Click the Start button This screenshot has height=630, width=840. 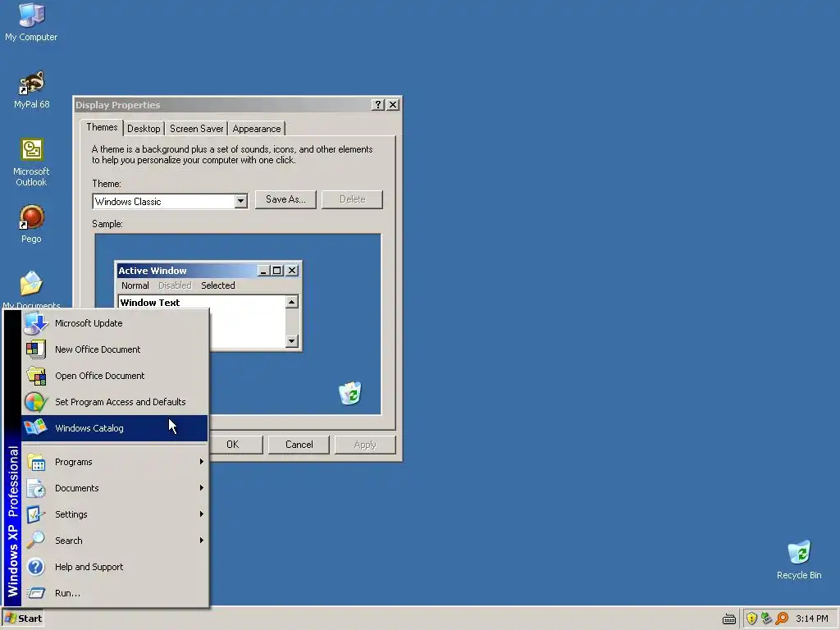click(x=23, y=619)
